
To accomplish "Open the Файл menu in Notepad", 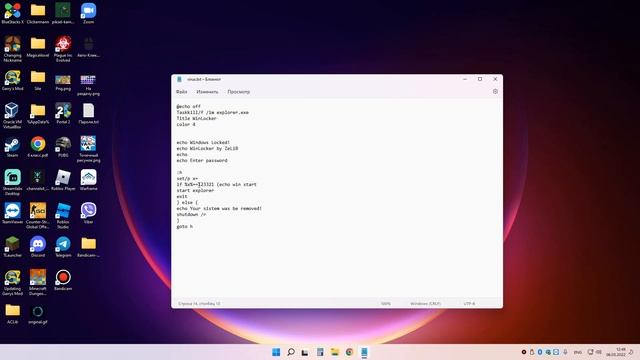I will 182,92.
